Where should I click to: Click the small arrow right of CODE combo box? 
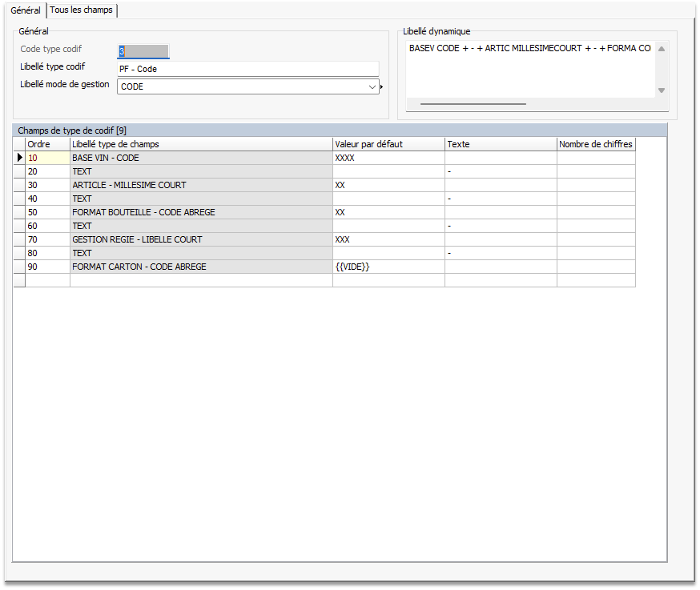click(382, 86)
